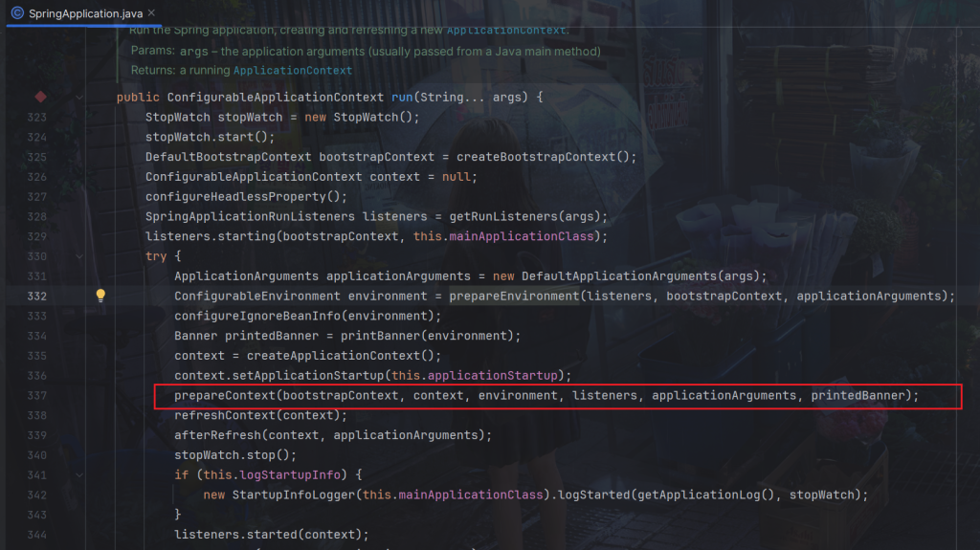Select the SpringApplication.java tab label

(86, 13)
